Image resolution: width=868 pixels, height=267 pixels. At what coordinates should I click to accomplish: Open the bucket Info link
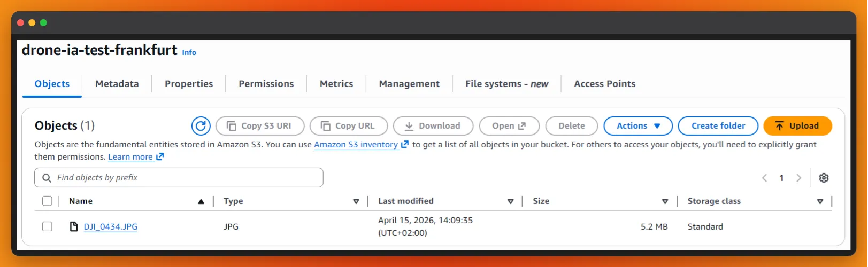tap(189, 52)
